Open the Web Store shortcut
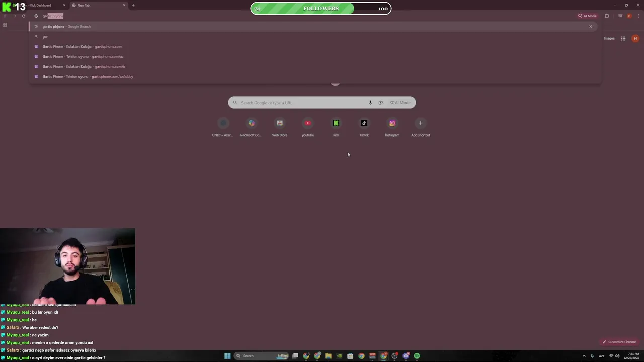Viewport: 644px width, 362px height. (x=280, y=127)
